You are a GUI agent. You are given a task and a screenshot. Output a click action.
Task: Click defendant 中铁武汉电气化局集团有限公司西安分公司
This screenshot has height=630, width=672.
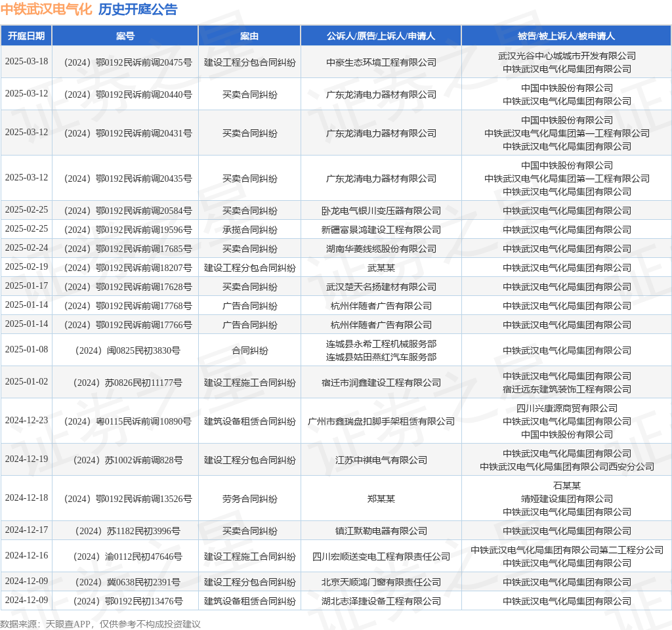click(x=566, y=467)
